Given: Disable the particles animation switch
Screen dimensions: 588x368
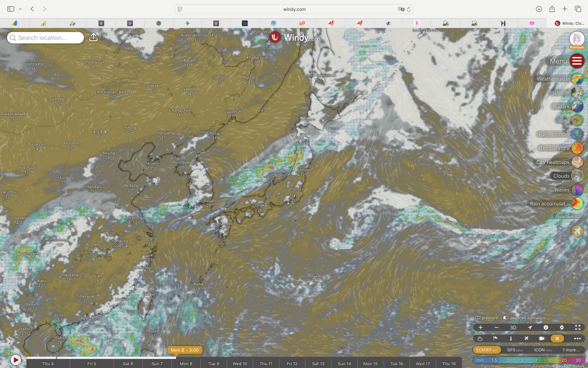Looking at the screenshot, I should 506,318.
